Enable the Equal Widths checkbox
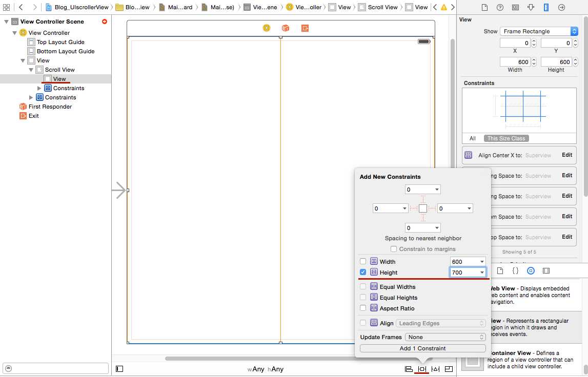 click(363, 286)
